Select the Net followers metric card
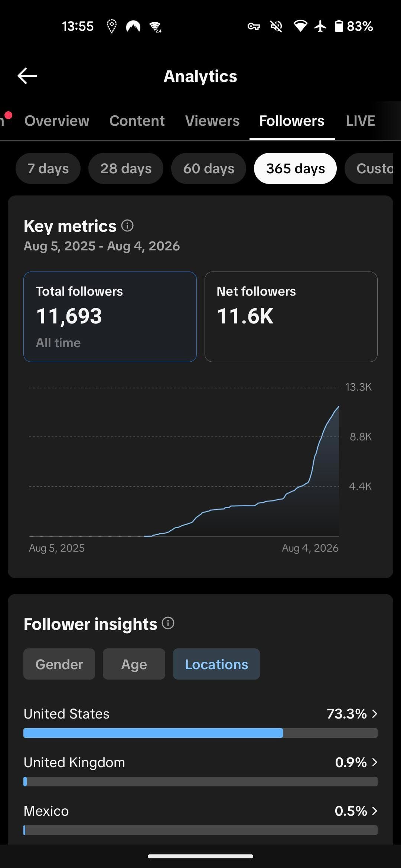401x868 pixels. (x=291, y=317)
